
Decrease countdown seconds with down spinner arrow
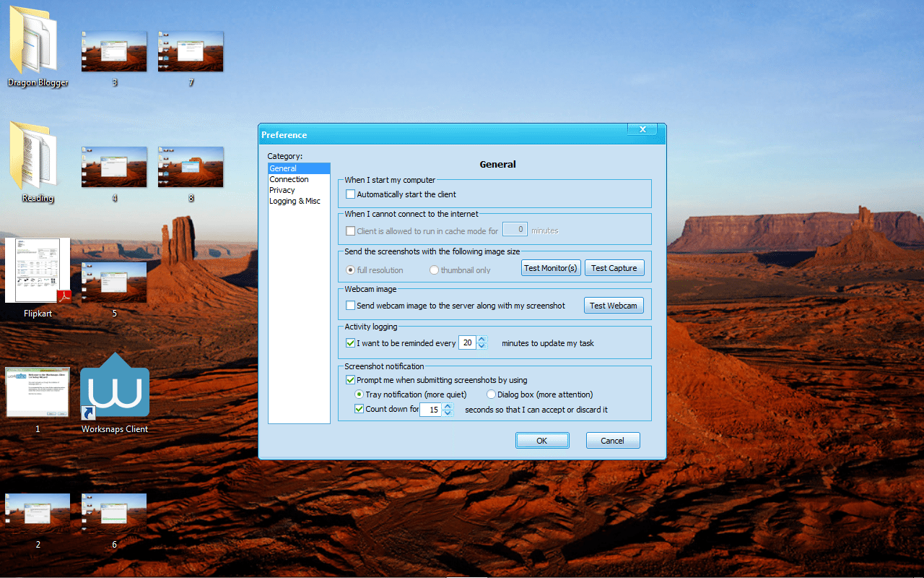click(448, 413)
